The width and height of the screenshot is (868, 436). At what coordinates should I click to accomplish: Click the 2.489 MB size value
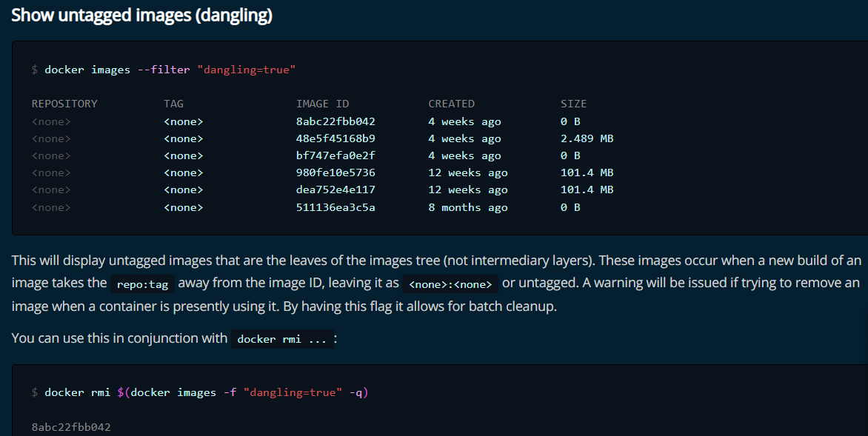tap(587, 139)
